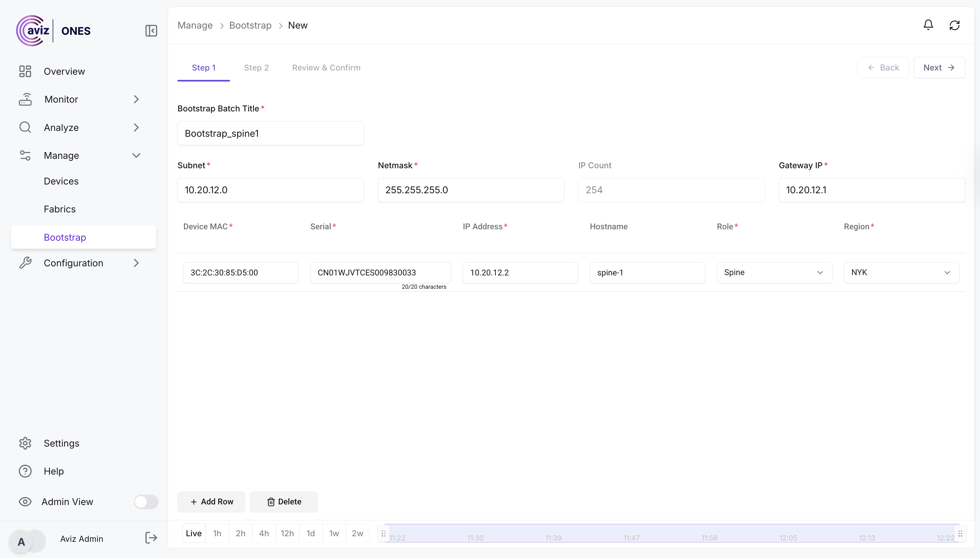This screenshot has height=558, width=980.
Task: Toggle the Admin View switch
Action: pyautogui.click(x=146, y=502)
